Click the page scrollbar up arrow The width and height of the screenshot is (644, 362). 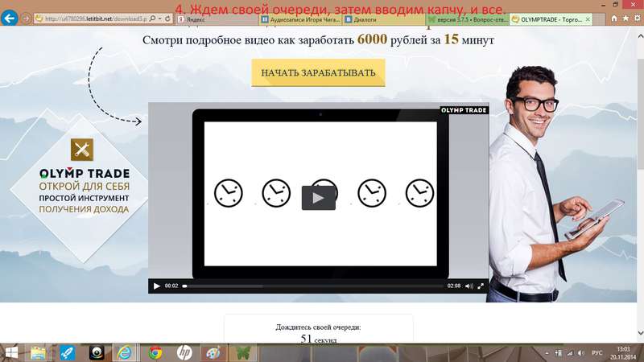click(640, 36)
